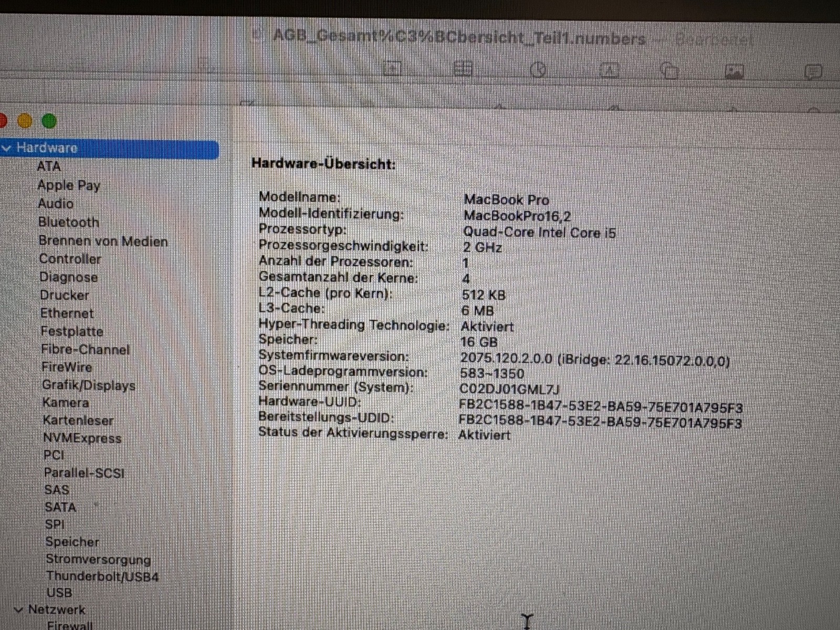The image size is (840, 630).
Task: Select Kamera in sidebar
Action: [66, 403]
